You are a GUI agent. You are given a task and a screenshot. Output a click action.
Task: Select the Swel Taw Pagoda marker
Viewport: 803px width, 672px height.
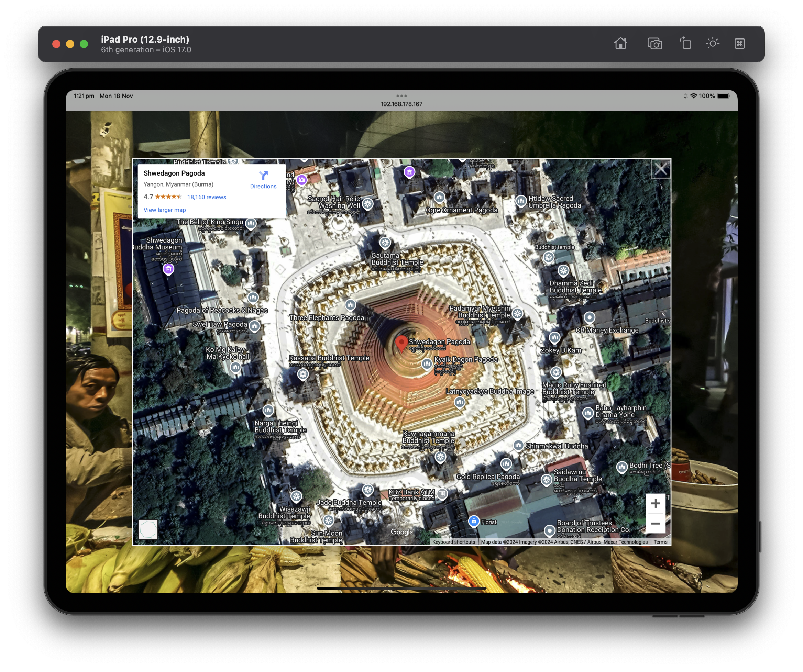(x=255, y=326)
